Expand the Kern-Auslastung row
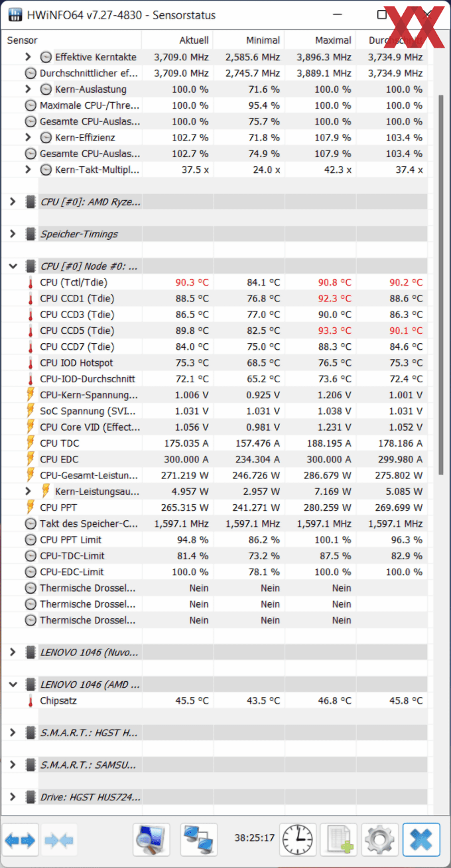This screenshot has width=451, height=868. (28, 89)
